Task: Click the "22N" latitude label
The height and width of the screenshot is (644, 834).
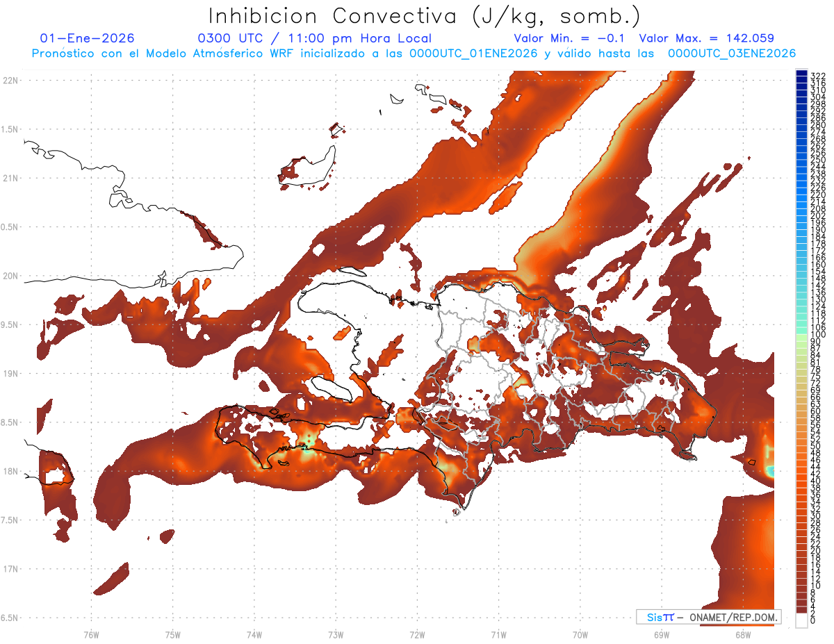Action: click(11, 81)
